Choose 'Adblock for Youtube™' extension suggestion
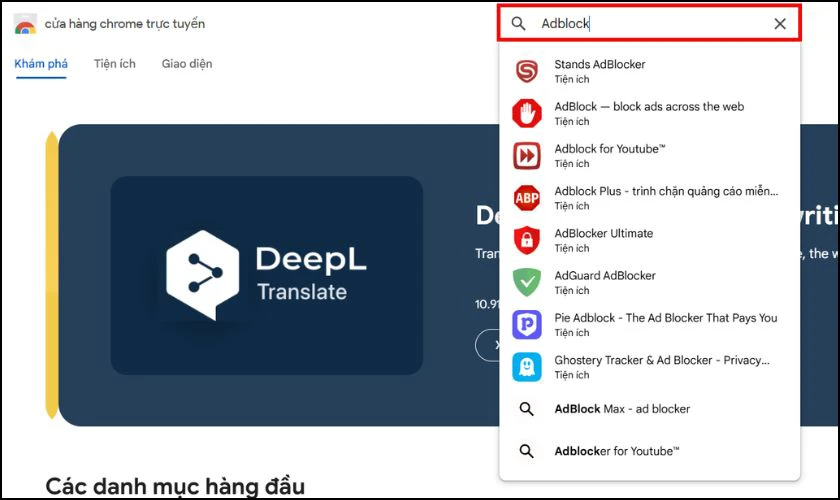The image size is (840, 500). click(610, 149)
